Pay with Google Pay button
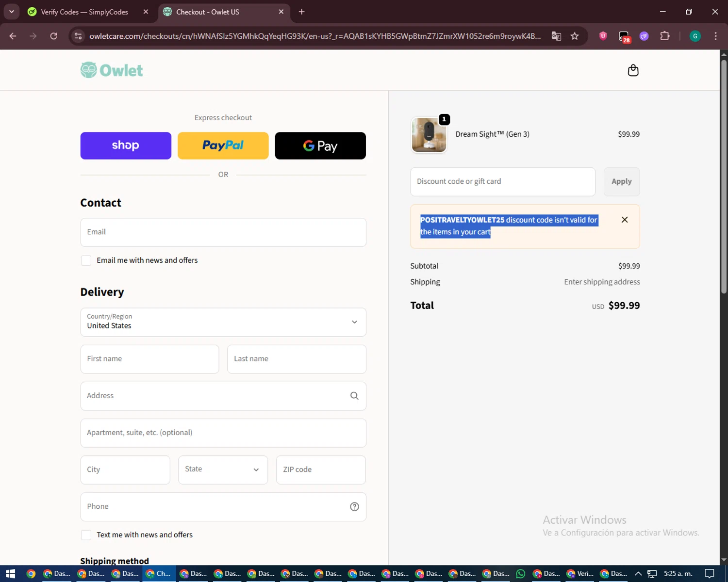This screenshot has width=728, height=582. click(x=320, y=145)
